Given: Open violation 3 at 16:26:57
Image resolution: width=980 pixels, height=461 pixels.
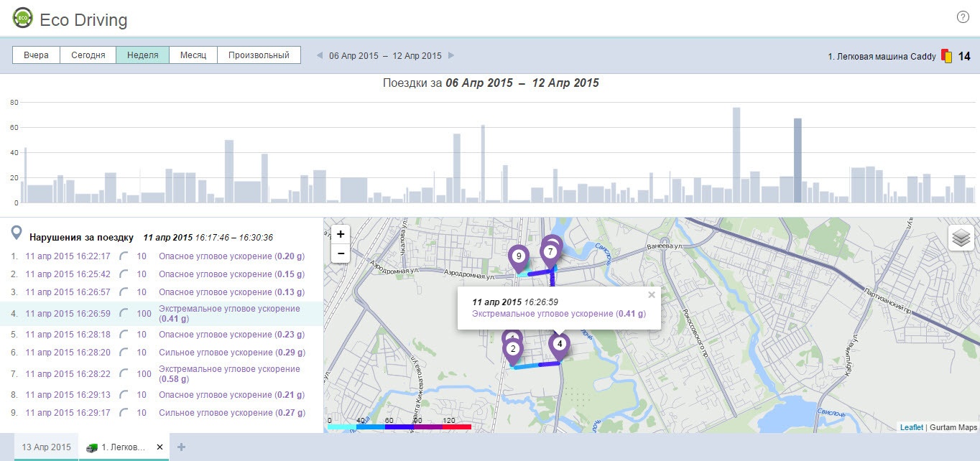Looking at the screenshot, I should 68,292.
